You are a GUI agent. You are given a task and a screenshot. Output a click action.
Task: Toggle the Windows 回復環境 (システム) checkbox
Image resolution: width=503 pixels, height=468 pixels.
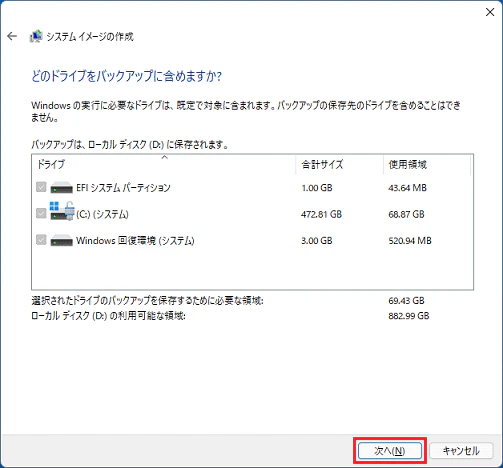tap(41, 240)
